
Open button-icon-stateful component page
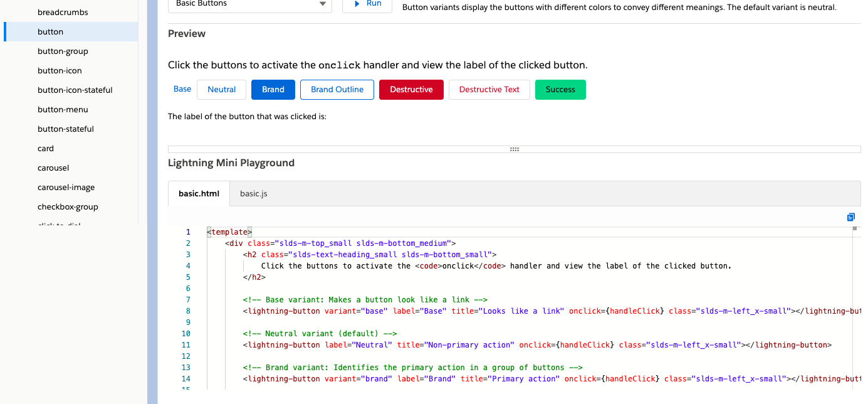[75, 90]
